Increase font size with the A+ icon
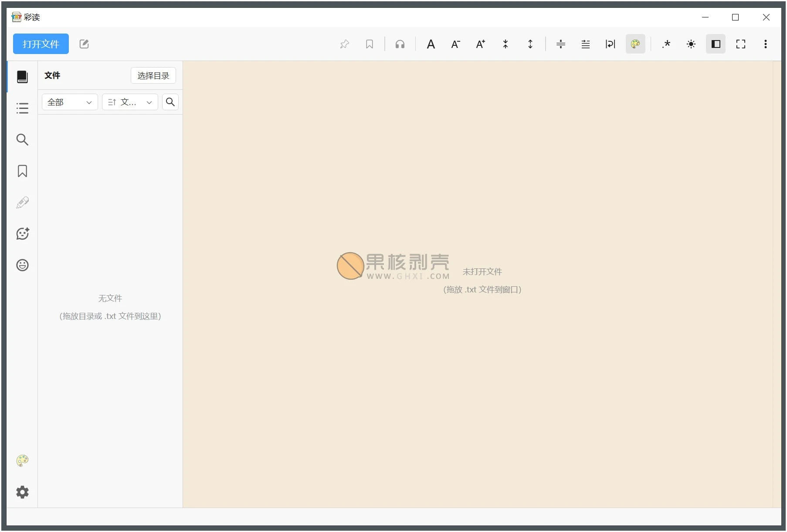The height and width of the screenshot is (532, 787). (x=481, y=44)
